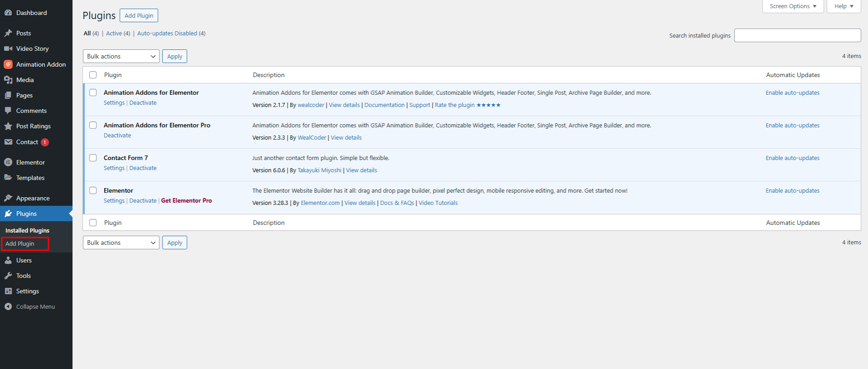This screenshot has height=369, width=868.
Task: Filter plugins by Auto-updates Disabled
Action: coord(167,34)
